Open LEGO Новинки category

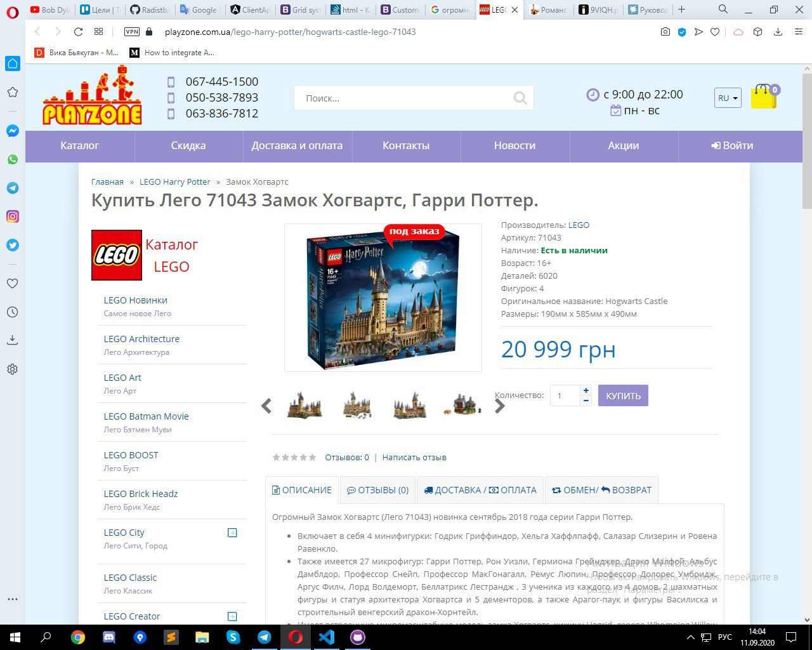(136, 300)
